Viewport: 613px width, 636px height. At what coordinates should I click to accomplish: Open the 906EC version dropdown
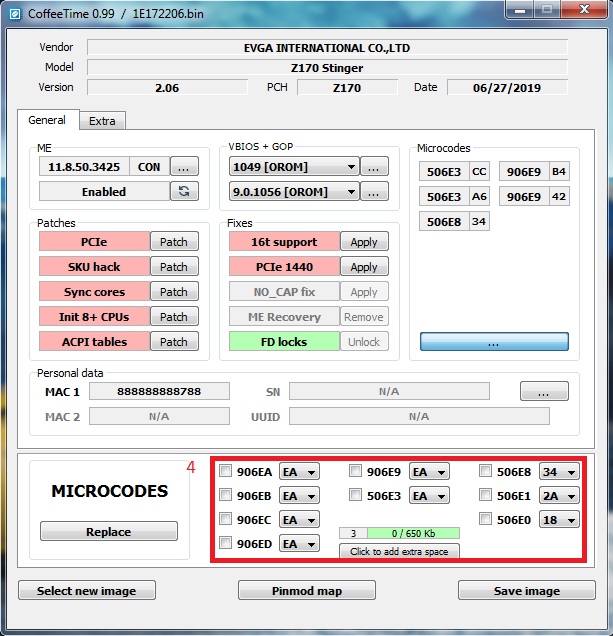299,520
